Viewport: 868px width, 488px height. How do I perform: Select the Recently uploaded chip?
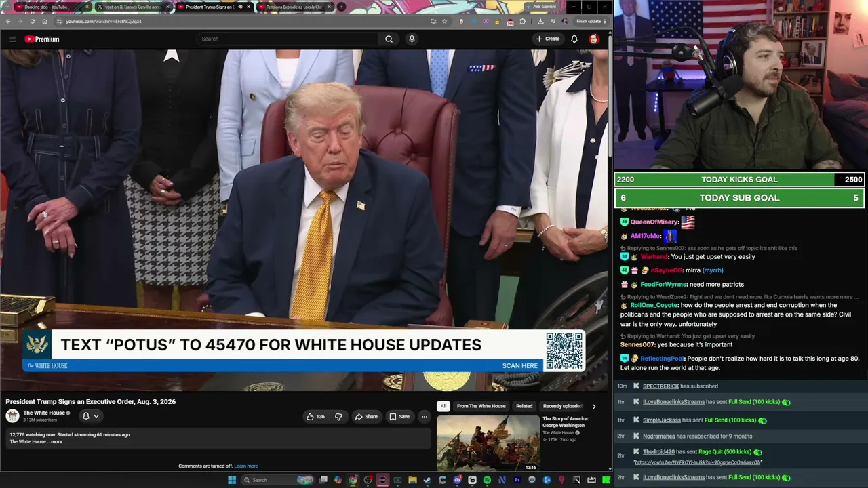point(562,406)
